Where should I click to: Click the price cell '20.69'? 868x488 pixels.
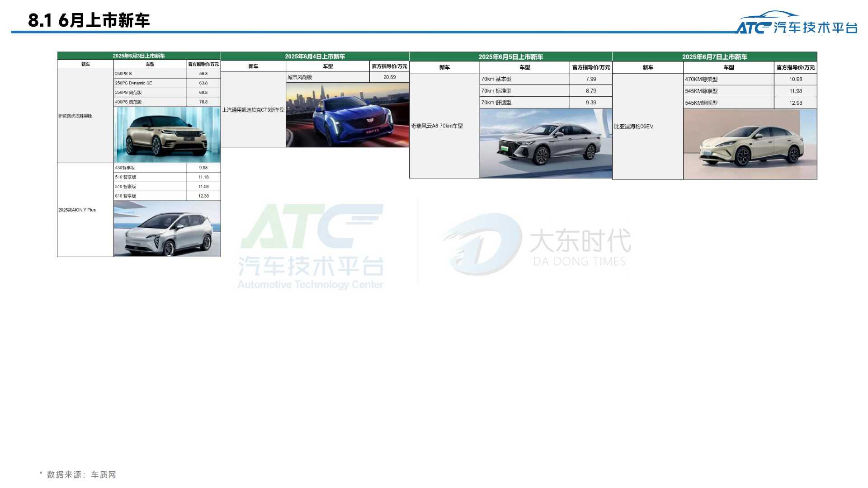point(389,77)
